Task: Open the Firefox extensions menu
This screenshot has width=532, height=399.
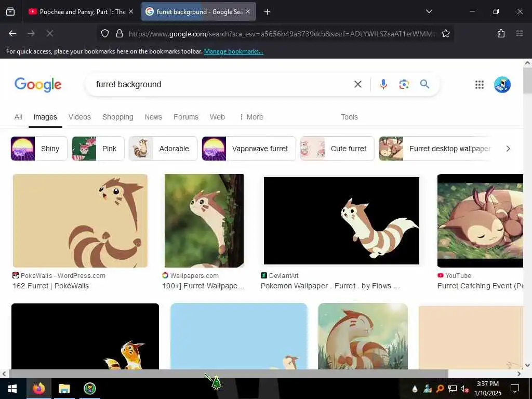Action: [x=501, y=33]
